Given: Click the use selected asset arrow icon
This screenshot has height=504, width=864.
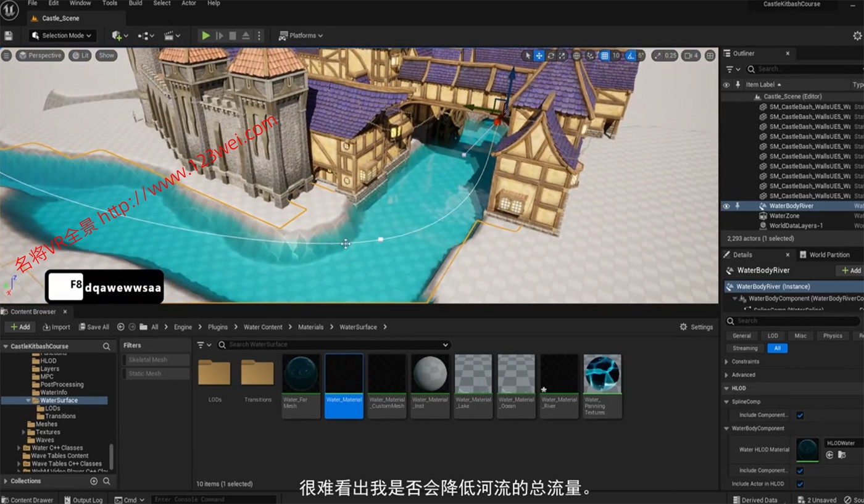Looking at the screenshot, I should (830, 455).
